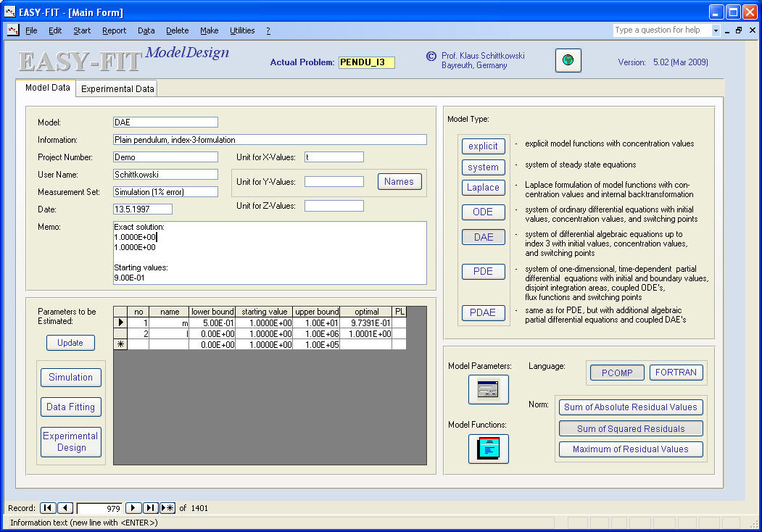
Task: Open the Utilities menu
Action: pyautogui.click(x=242, y=30)
